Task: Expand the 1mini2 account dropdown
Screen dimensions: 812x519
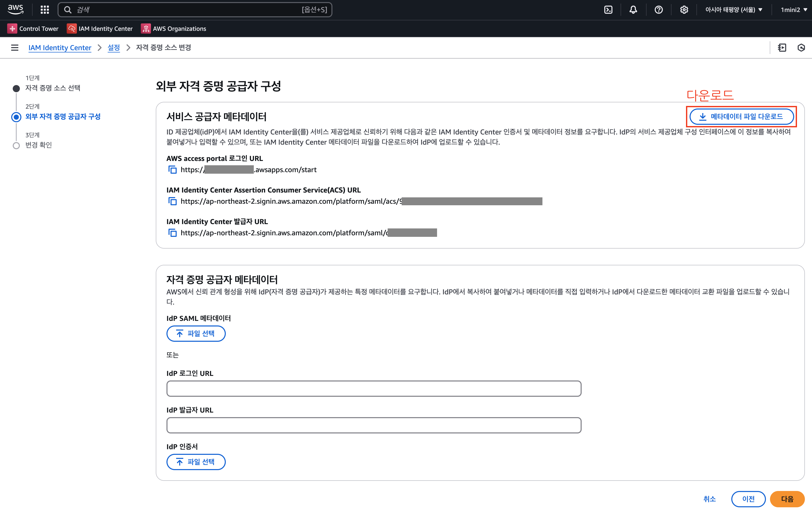Action: tap(793, 9)
